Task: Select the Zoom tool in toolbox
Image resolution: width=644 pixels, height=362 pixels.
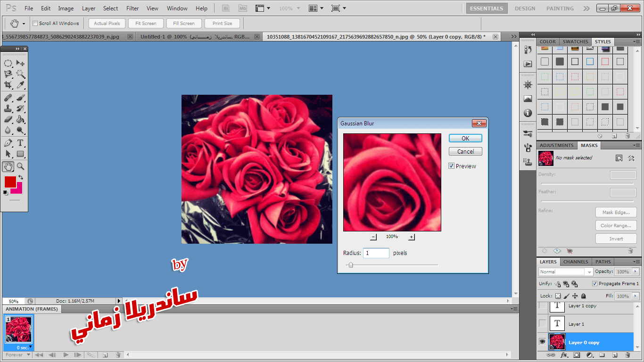Action: click(20, 166)
